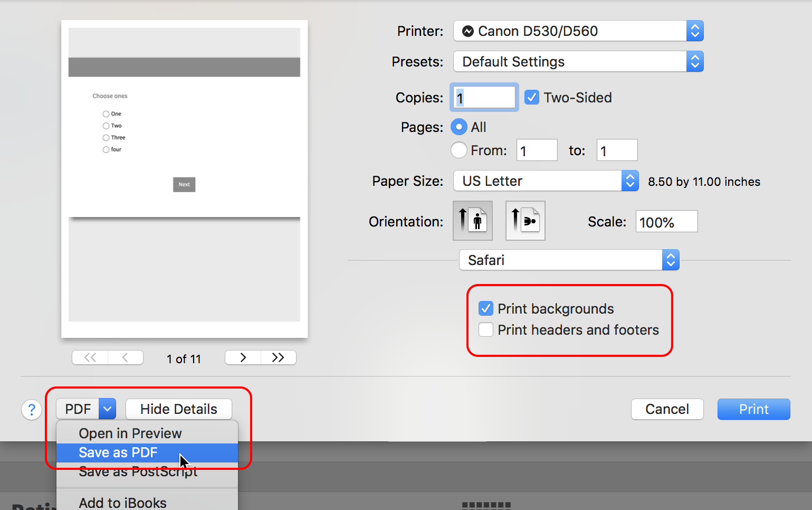
Task: Open print help question mark
Action: pos(32,410)
